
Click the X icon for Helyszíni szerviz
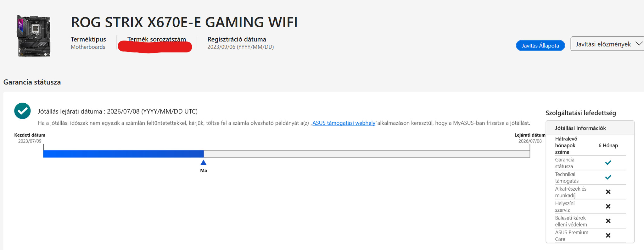coord(608,206)
